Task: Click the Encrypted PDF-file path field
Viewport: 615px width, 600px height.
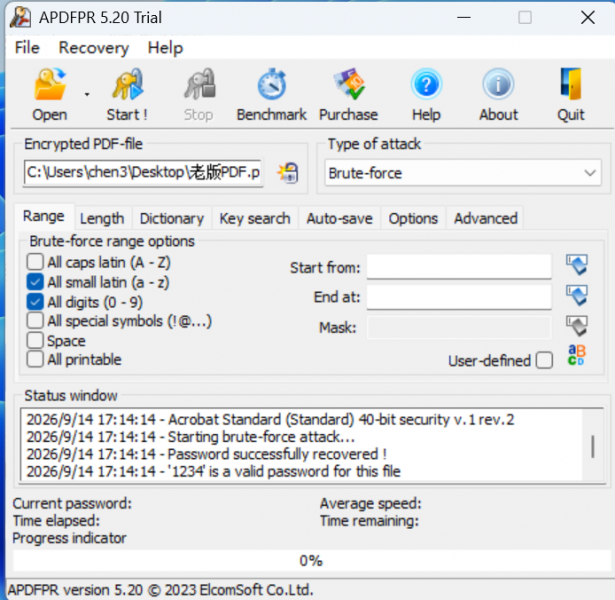Action: point(143,173)
